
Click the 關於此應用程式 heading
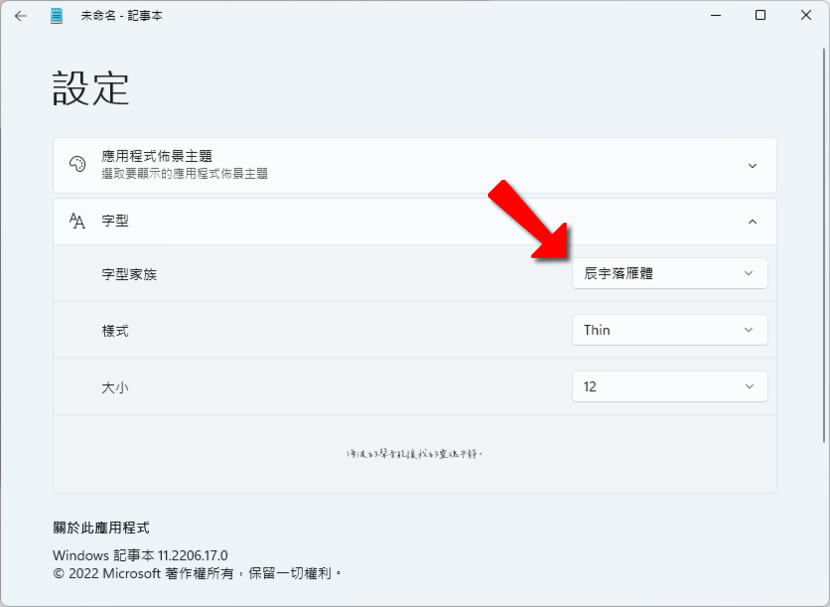point(101,528)
